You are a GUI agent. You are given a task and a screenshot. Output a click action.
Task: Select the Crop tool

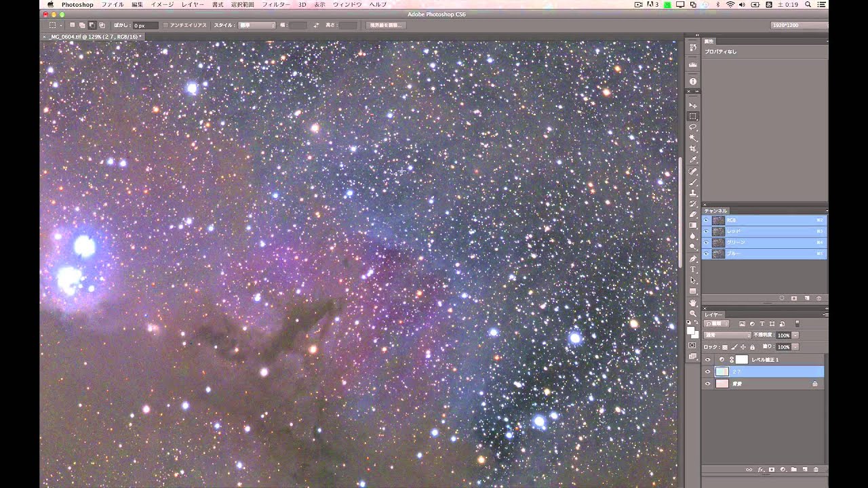click(693, 149)
